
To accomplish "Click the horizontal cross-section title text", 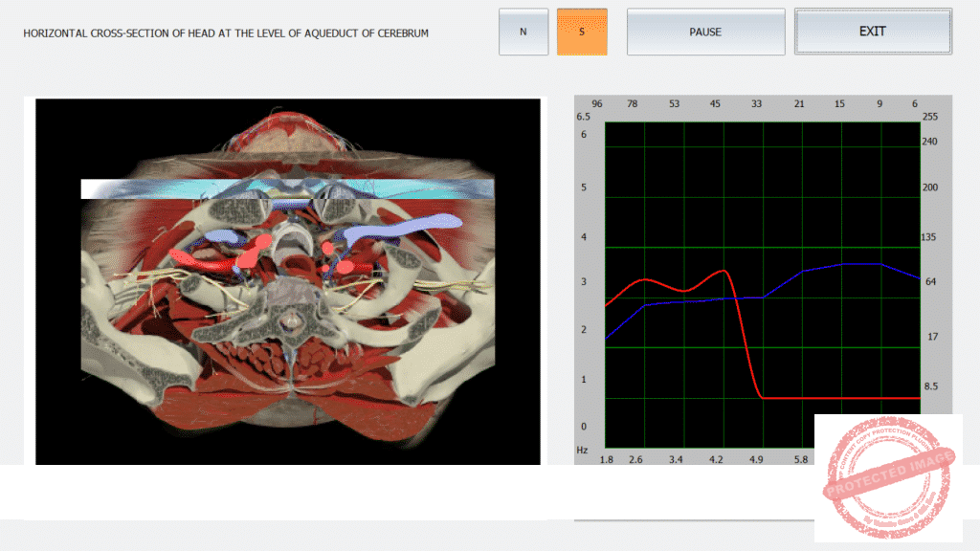I will (226, 33).
